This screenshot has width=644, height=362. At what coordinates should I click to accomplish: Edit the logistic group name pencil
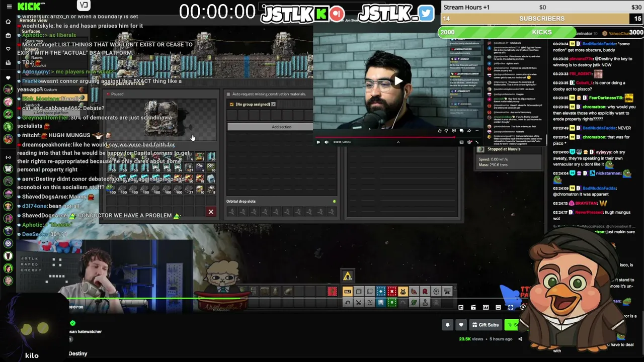(273, 105)
